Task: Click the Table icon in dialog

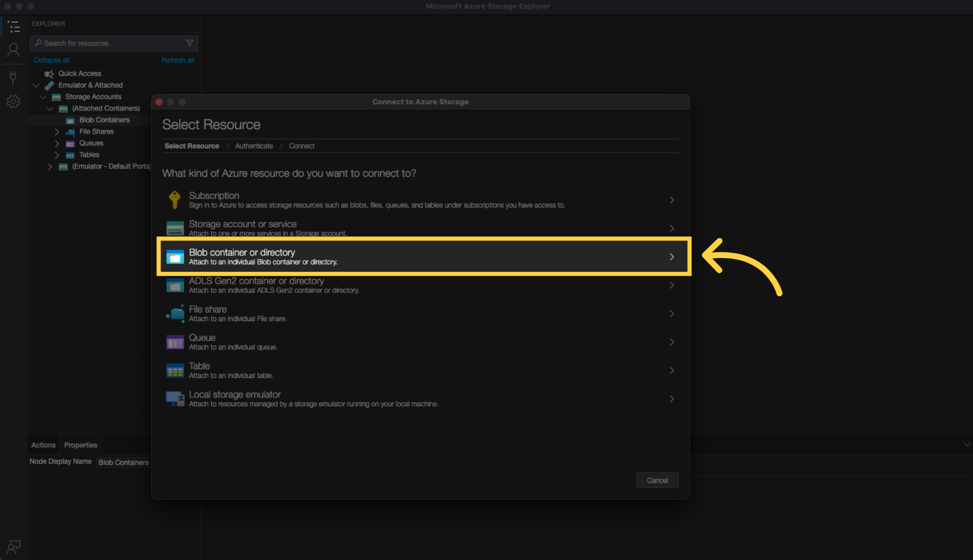Action: click(175, 370)
